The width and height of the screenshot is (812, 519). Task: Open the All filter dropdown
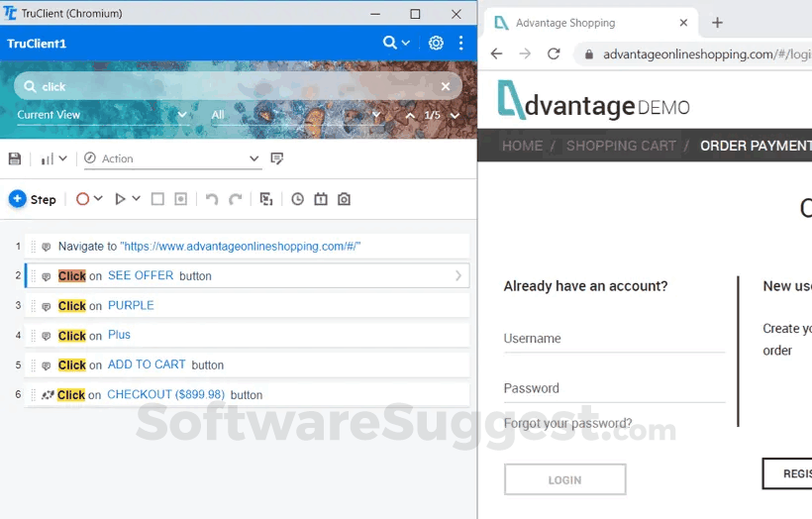pyautogui.click(x=295, y=115)
